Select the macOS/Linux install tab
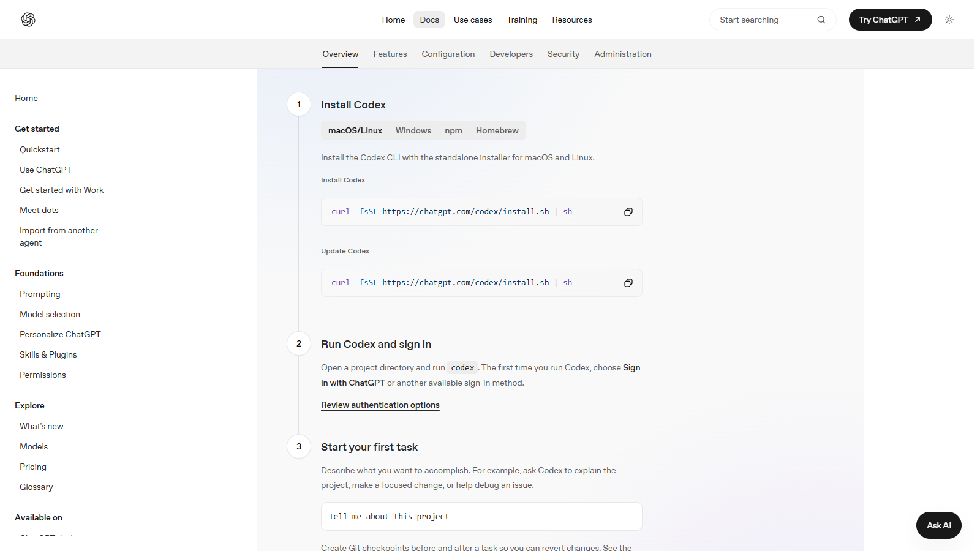The width and height of the screenshot is (980, 551). click(x=355, y=130)
